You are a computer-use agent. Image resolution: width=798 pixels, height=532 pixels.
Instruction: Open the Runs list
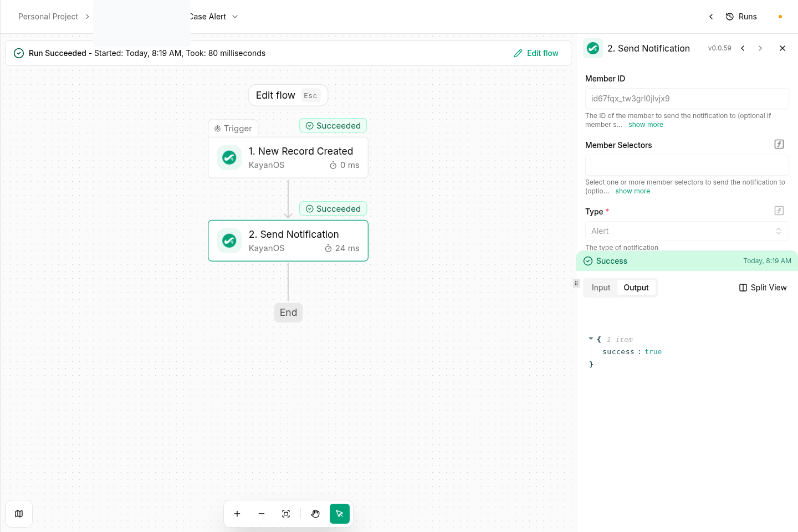pyautogui.click(x=741, y=17)
